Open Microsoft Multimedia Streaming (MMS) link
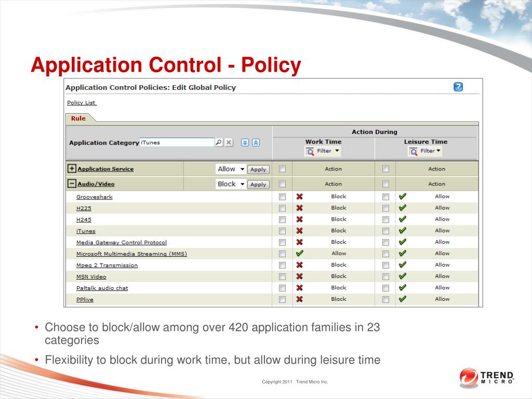Image resolution: width=532 pixels, height=399 pixels. [x=131, y=254]
